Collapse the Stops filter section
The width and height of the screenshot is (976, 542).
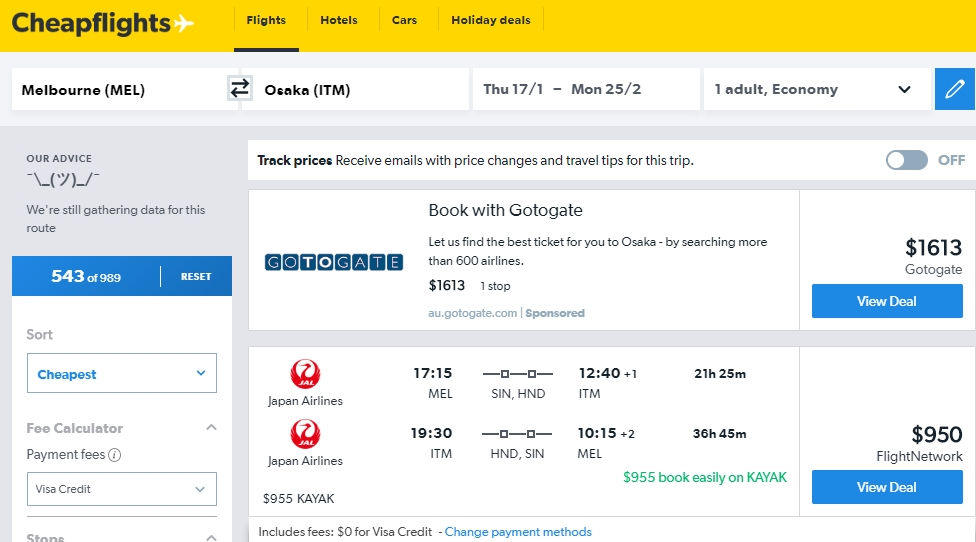point(212,537)
